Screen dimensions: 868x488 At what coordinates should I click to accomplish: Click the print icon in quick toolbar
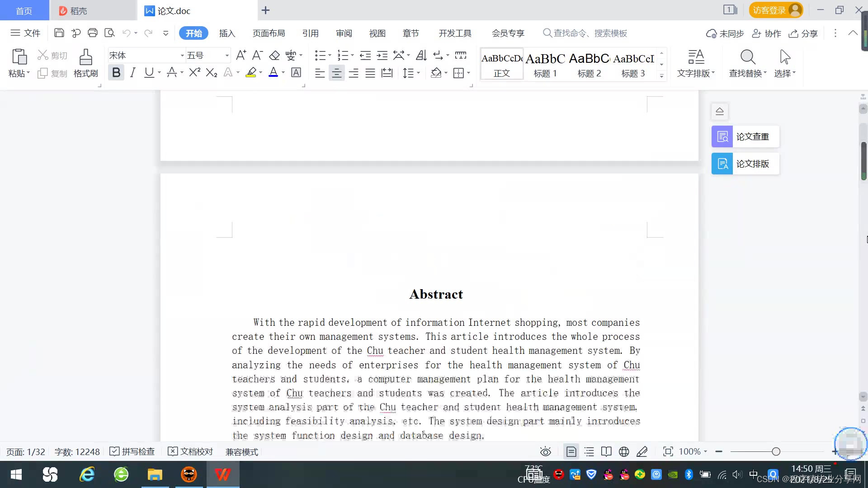(93, 33)
